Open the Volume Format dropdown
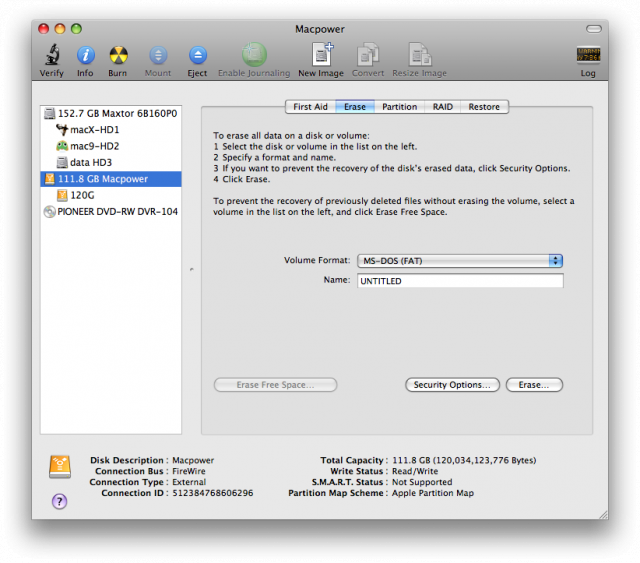 (460, 261)
